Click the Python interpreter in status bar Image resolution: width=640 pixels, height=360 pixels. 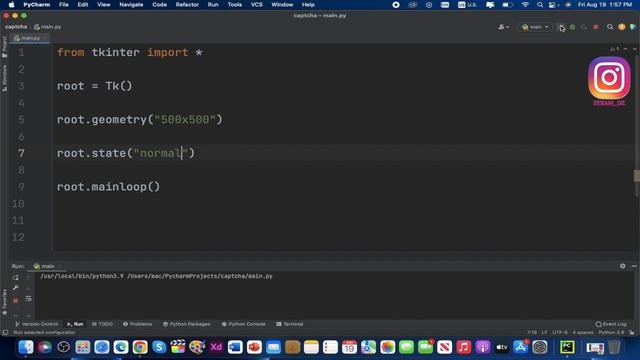(611, 333)
